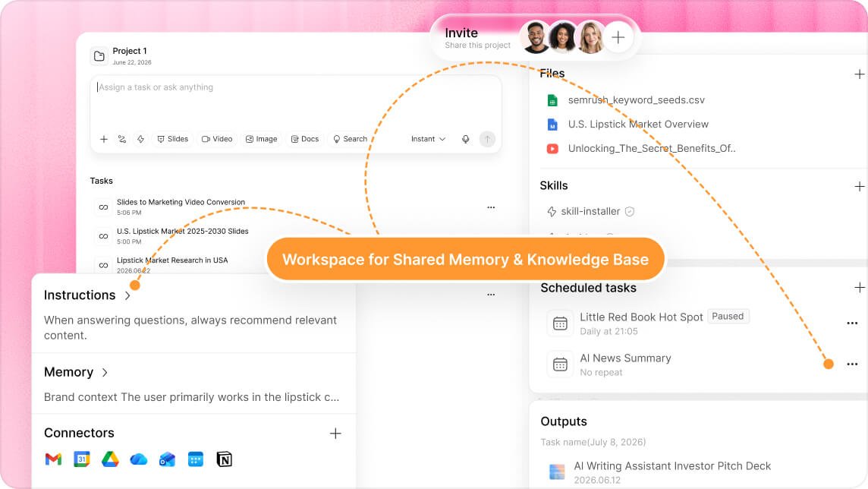
Task: Choose the Search mode chip
Action: 350,139
